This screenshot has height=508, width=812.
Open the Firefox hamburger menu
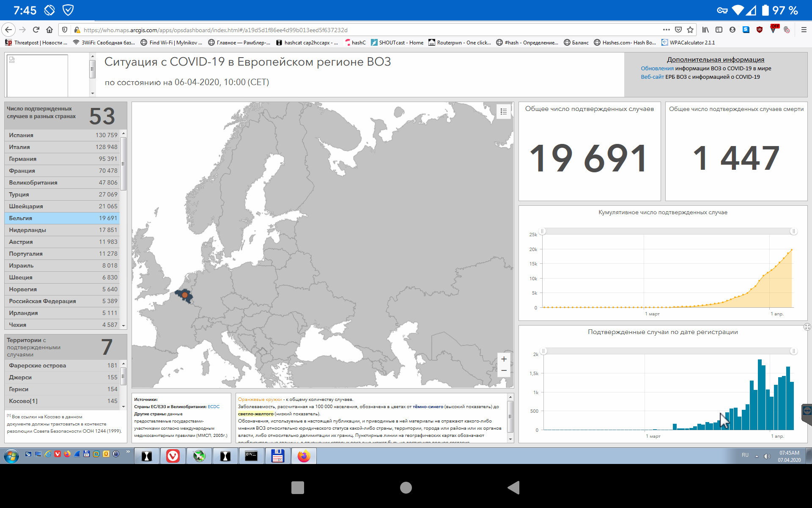804,30
